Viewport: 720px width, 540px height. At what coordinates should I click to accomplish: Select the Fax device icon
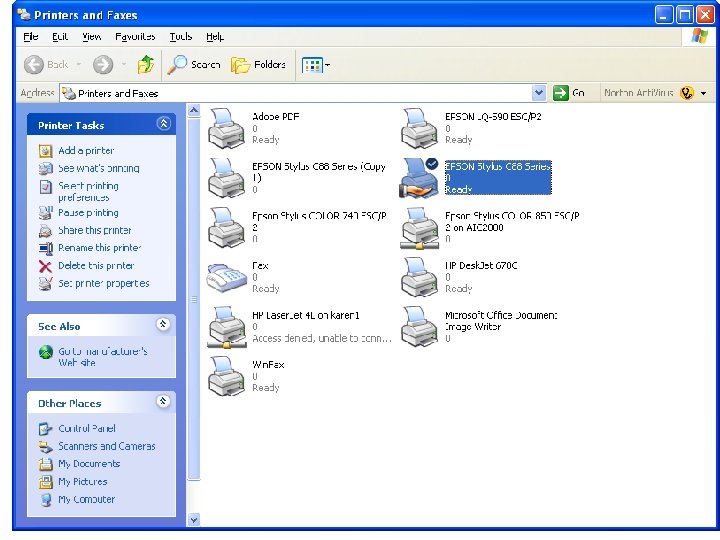click(226, 277)
